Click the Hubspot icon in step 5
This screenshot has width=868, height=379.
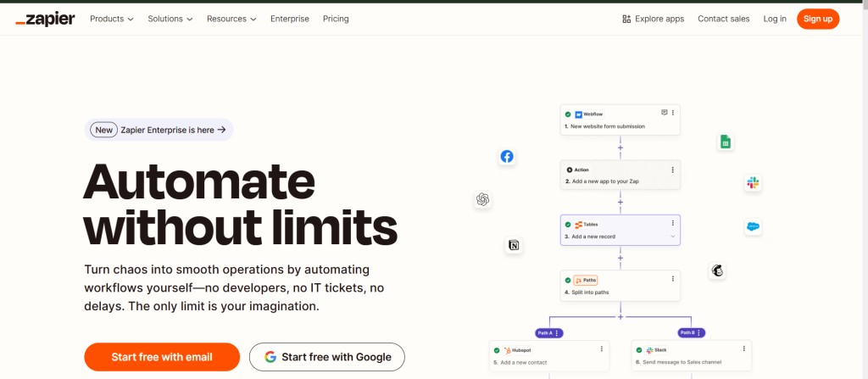[x=507, y=350]
